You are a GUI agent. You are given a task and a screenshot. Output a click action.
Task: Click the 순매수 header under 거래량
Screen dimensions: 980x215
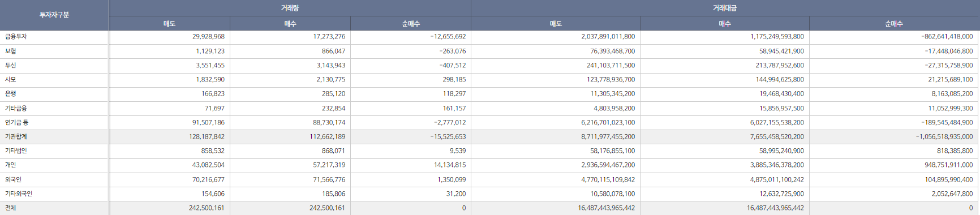[x=411, y=24]
